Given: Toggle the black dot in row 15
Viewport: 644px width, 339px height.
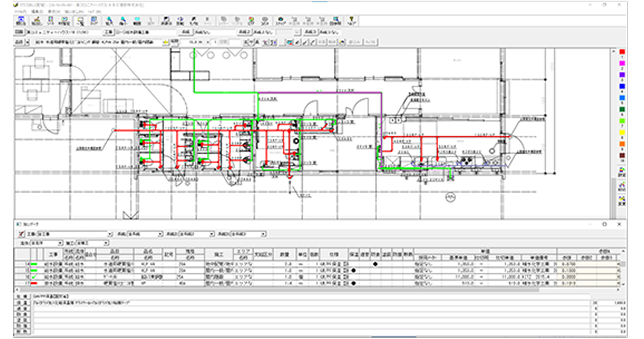Looking at the screenshot, I should pos(353,270).
